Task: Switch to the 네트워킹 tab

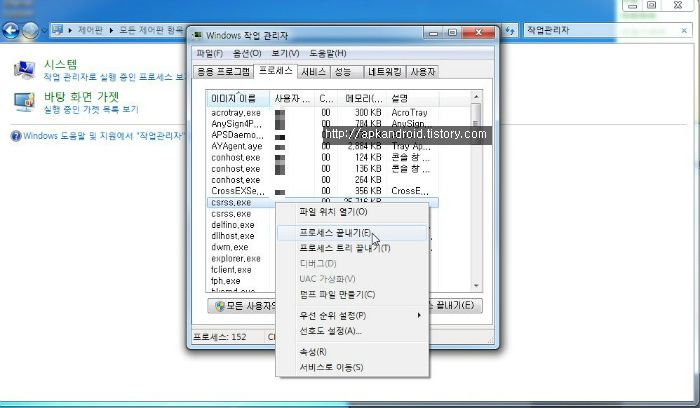Action: (384, 71)
